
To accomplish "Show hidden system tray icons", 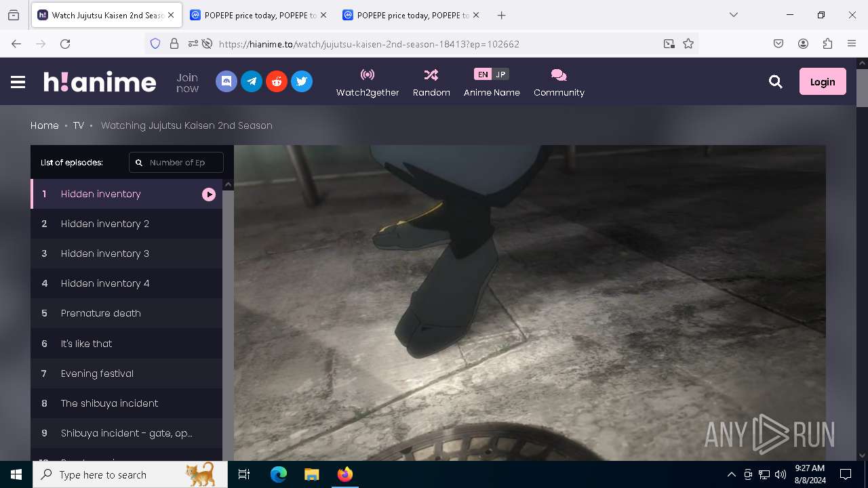I will click(731, 474).
